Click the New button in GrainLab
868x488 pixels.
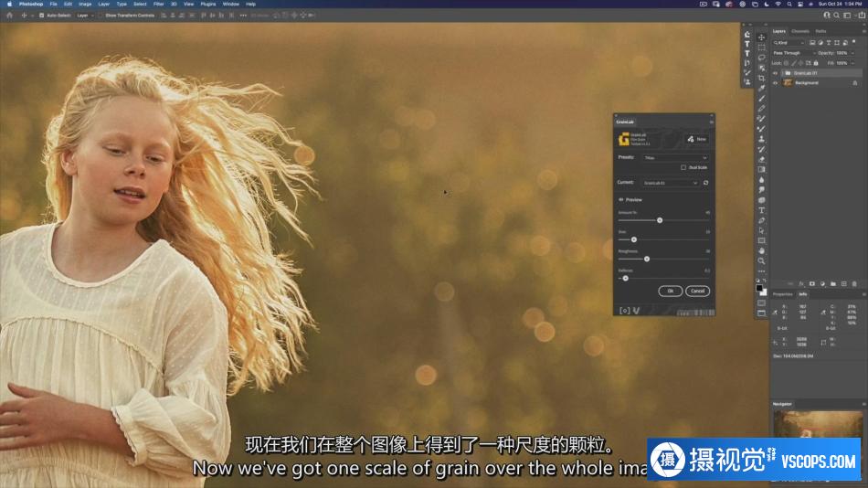pyautogui.click(x=697, y=139)
